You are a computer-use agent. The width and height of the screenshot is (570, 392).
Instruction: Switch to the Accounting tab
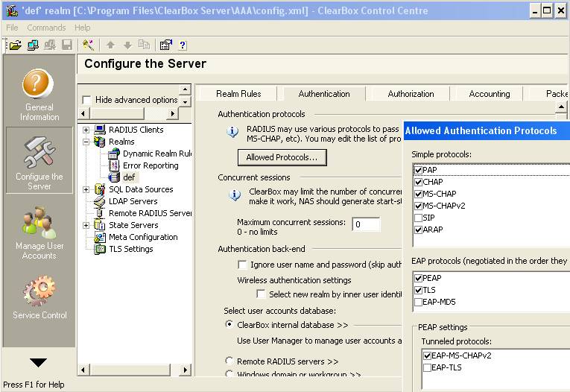(x=490, y=94)
